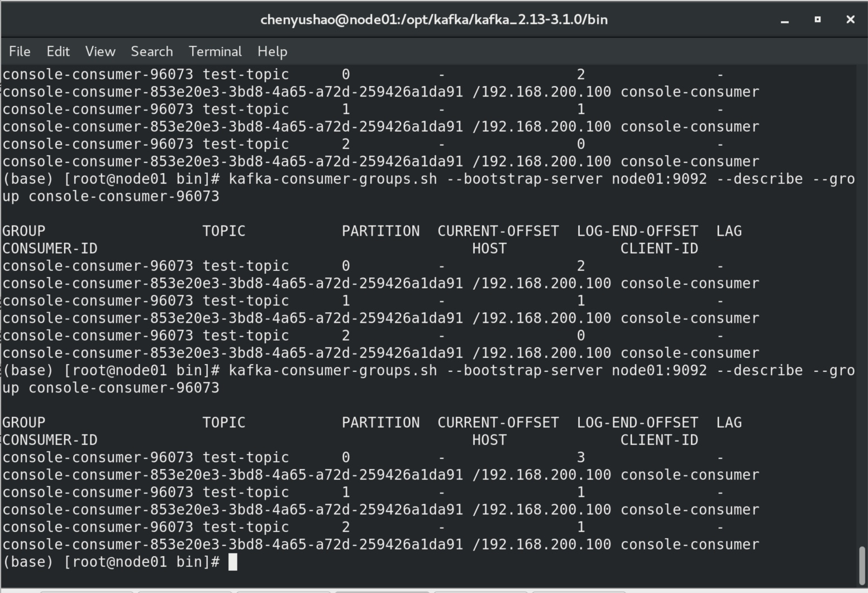868x593 pixels.
Task: Click the first CONSUMER-ID header text
Action: point(50,248)
